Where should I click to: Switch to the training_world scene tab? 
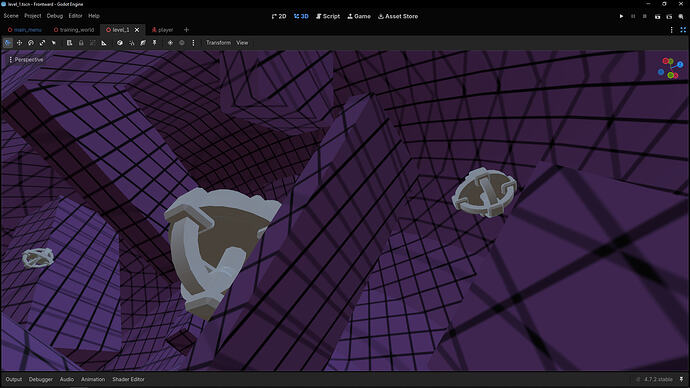(x=74, y=30)
